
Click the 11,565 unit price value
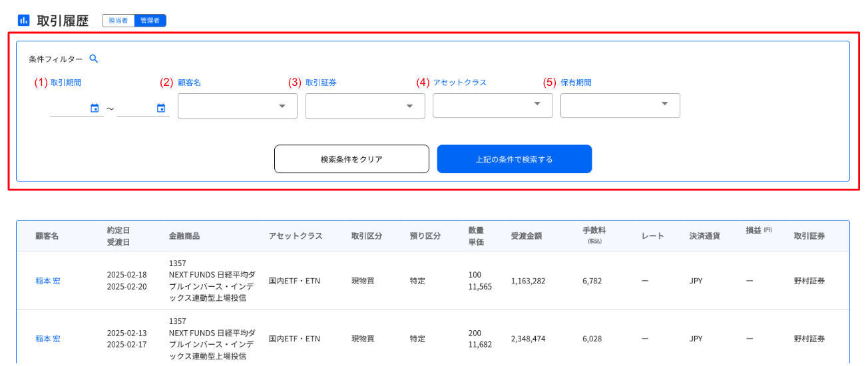pos(480,287)
